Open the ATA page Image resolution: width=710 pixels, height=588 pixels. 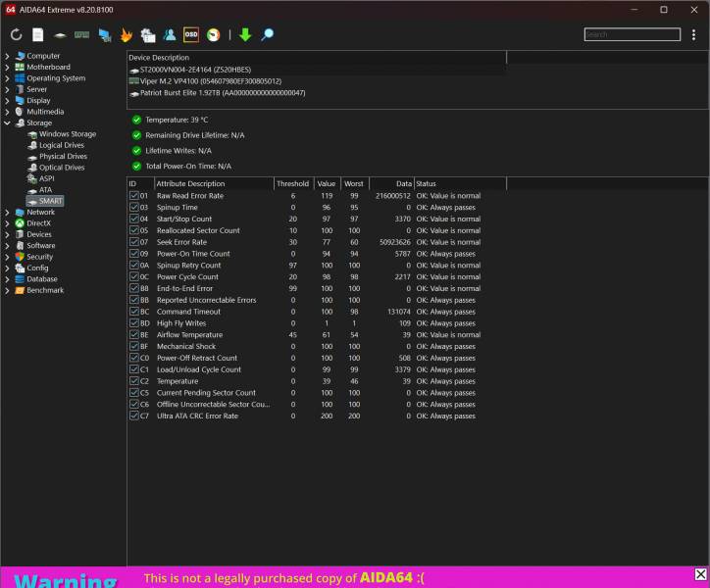(x=39, y=190)
